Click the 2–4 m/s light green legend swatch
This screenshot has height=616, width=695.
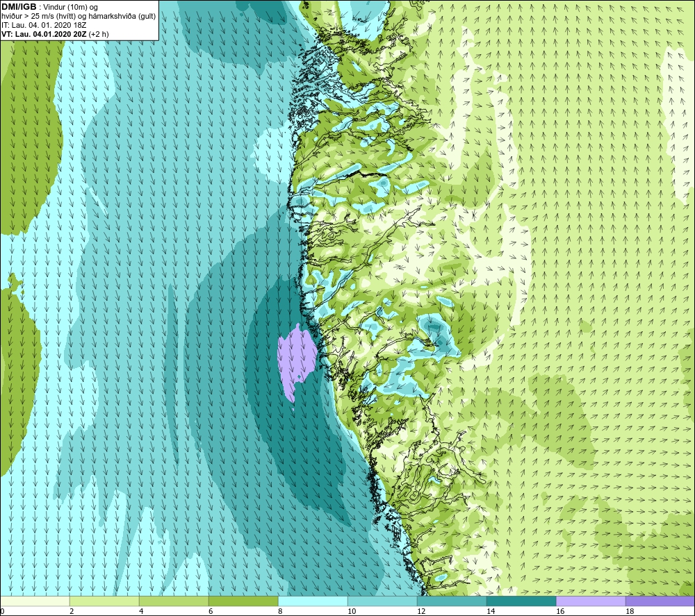(x=104, y=601)
